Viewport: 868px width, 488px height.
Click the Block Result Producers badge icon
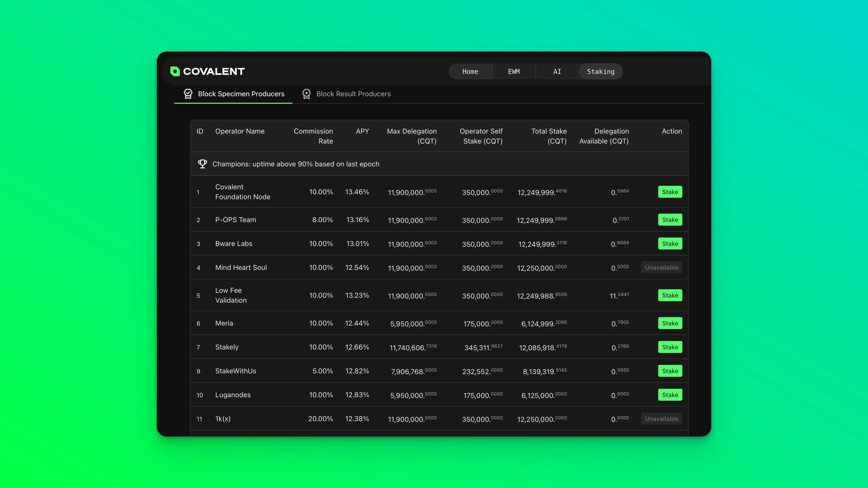(306, 94)
